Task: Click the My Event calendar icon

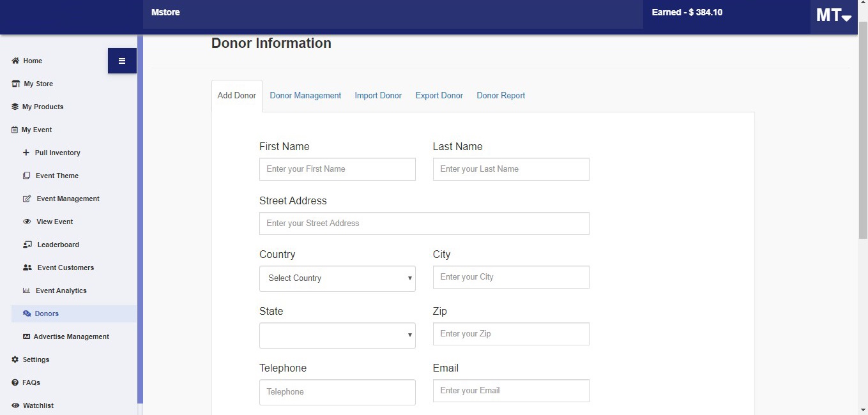Action: click(x=15, y=130)
